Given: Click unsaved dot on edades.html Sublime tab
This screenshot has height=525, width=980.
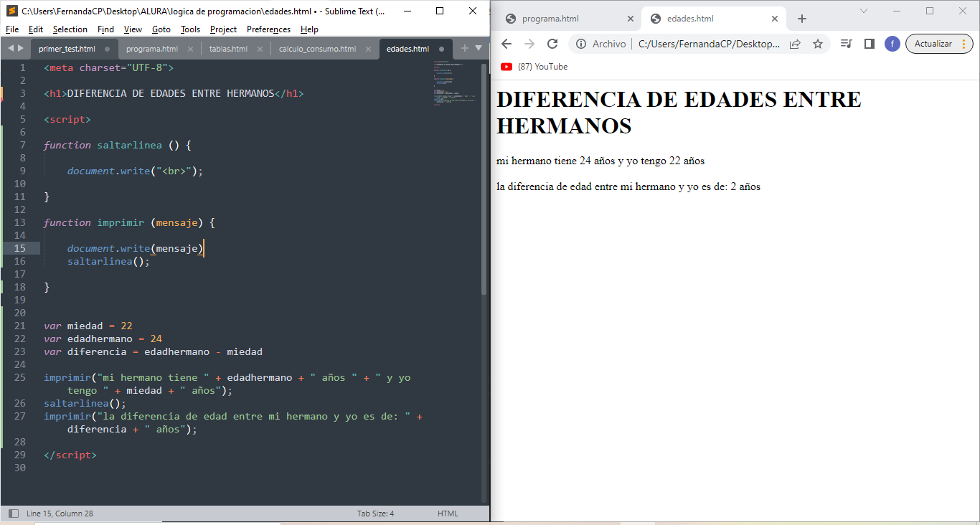Looking at the screenshot, I should tap(441, 49).
